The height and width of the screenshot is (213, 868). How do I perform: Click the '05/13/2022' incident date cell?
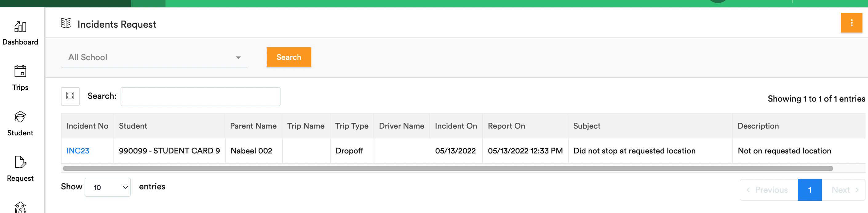[x=456, y=151]
